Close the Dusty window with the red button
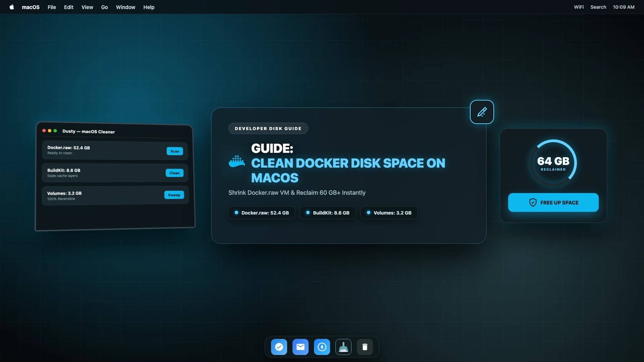This screenshot has width=644, height=362. (x=44, y=131)
